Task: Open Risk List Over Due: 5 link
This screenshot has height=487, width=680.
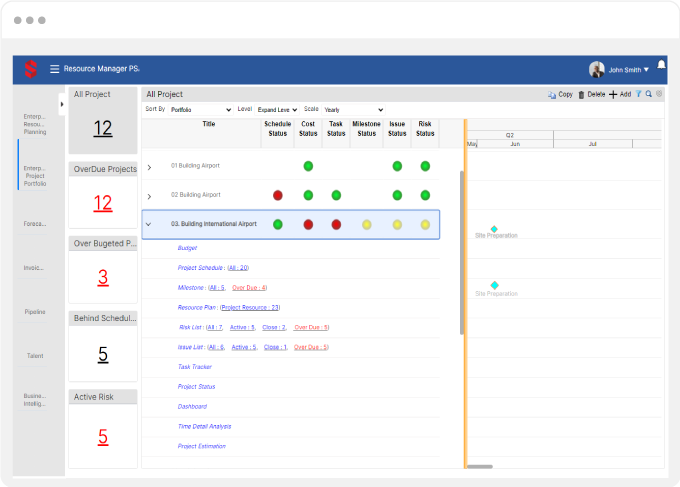Action: [311, 327]
